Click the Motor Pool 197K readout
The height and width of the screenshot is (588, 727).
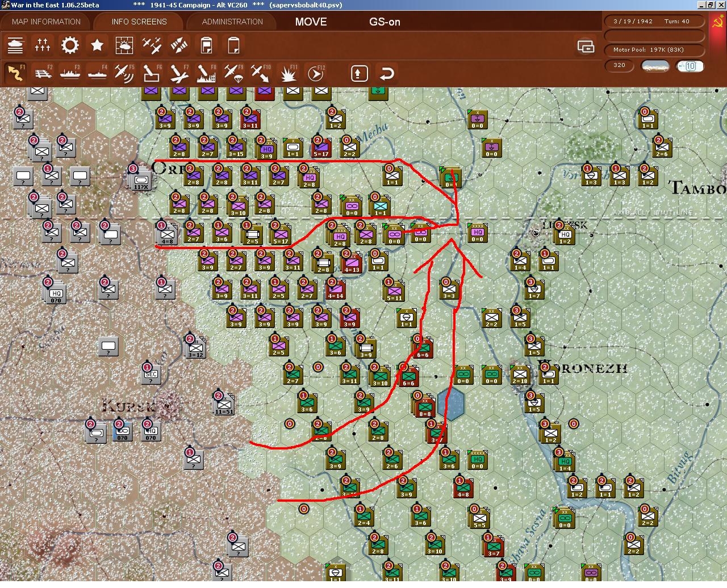tap(654, 49)
